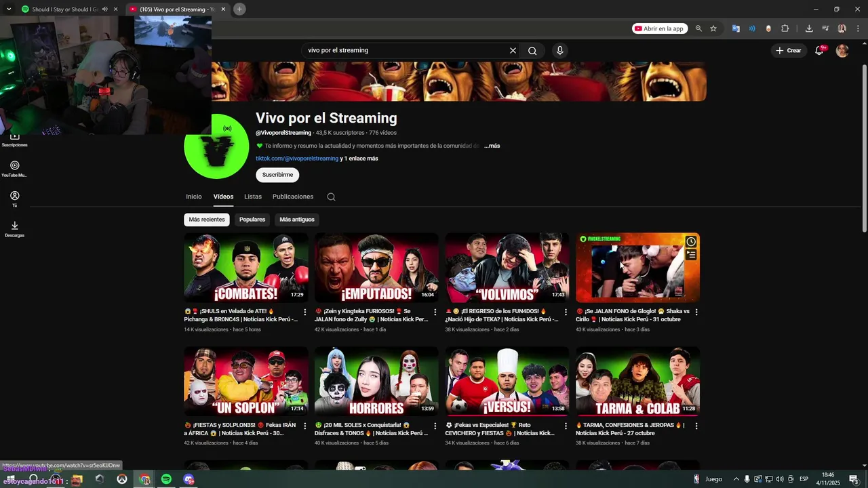The width and height of the screenshot is (868, 488).
Task: Open the Google Translate extension icon
Action: 736,28
